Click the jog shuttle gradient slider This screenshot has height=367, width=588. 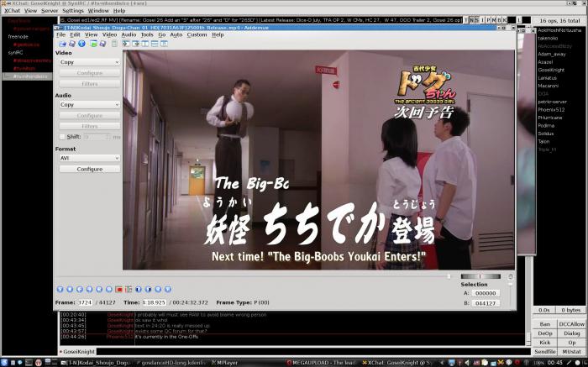click(x=480, y=276)
